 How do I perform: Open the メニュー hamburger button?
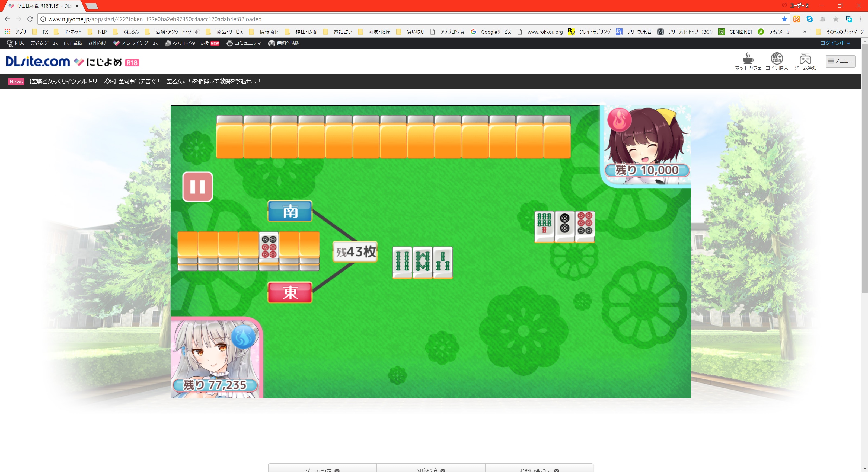pos(840,61)
